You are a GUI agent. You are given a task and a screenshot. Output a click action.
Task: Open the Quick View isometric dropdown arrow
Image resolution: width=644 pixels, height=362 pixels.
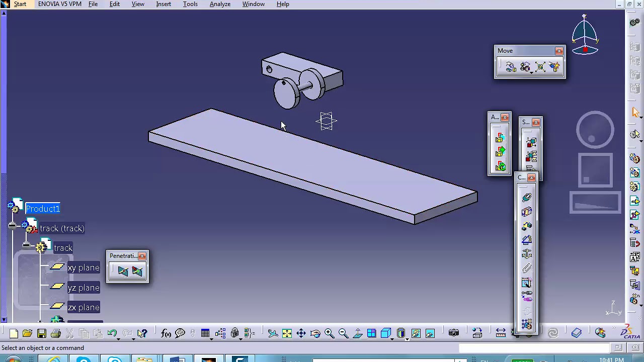[x=392, y=338]
